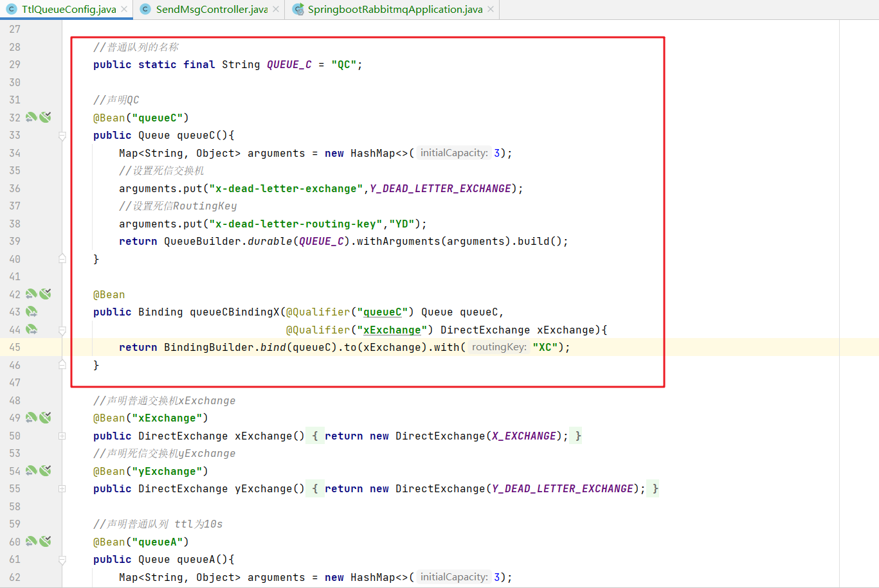Click the folded opening brace after xExchange()
879x588 pixels.
(x=315, y=436)
